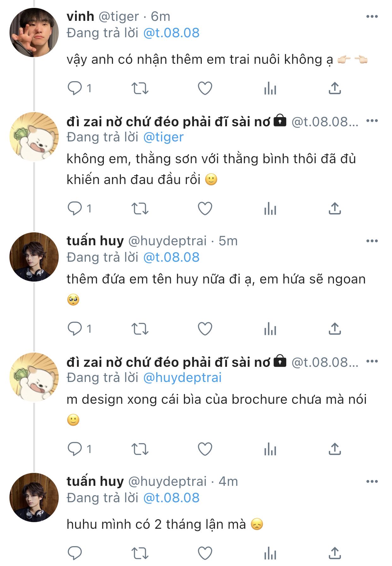The width and height of the screenshot is (392, 566).
Task: Open the cat avatar on brochure tweet
Action: [34, 377]
